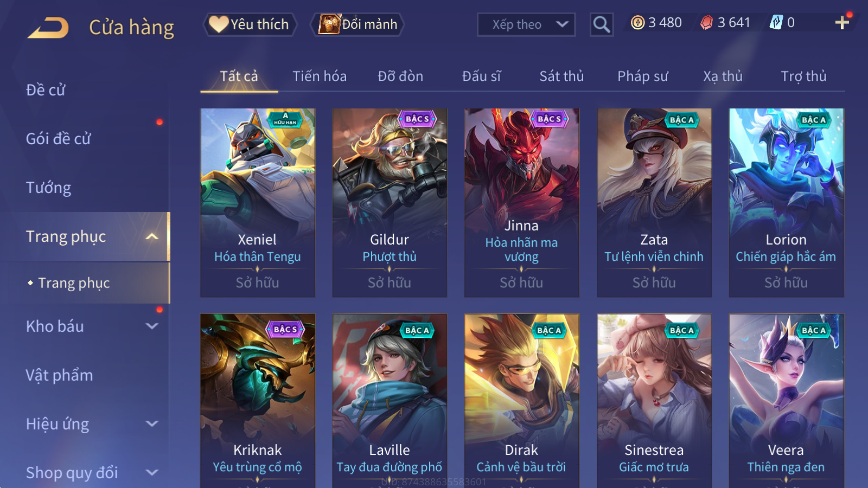Open Đổi mảnh fragment exchange
Screen dimensions: 868x488
pyautogui.click(x=358, y=24)
